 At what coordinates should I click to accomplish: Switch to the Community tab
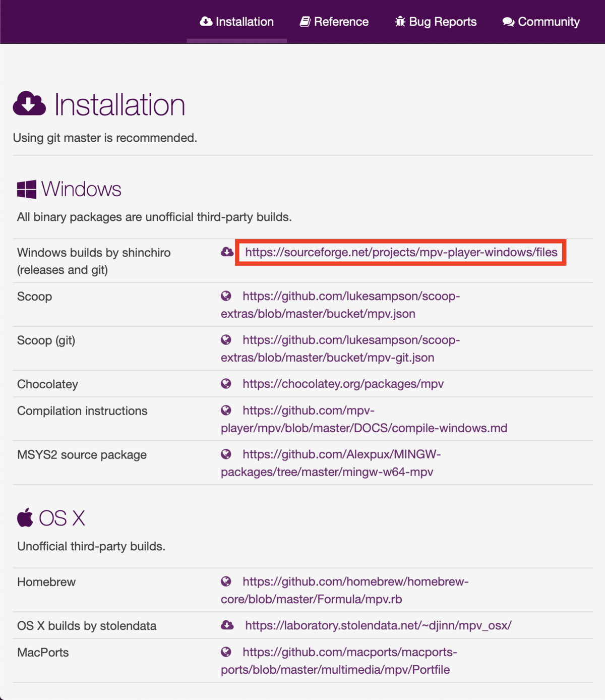(541, 22)
